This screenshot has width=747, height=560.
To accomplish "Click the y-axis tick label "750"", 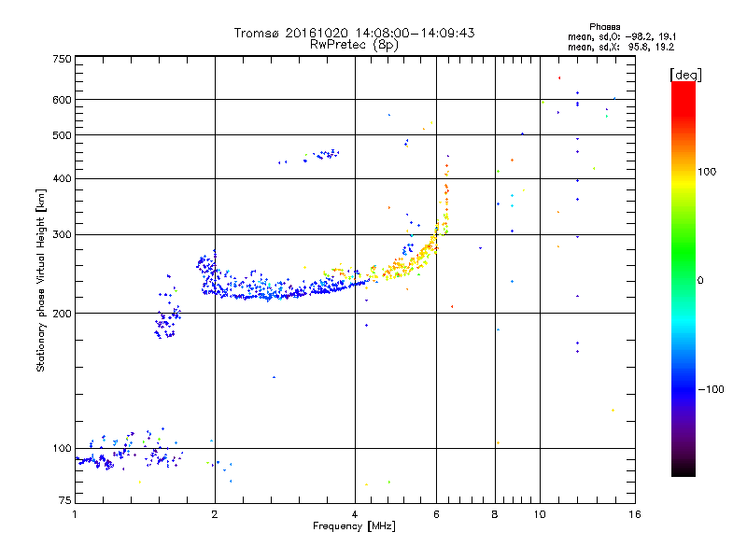I will pos(62,59).
